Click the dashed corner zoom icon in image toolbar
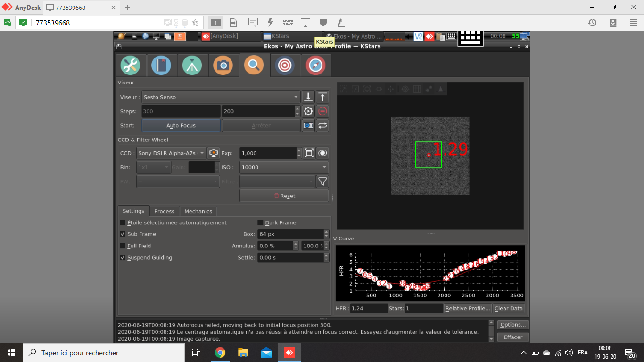Screen dimensions: 644x362 click(x=343, y=89)
